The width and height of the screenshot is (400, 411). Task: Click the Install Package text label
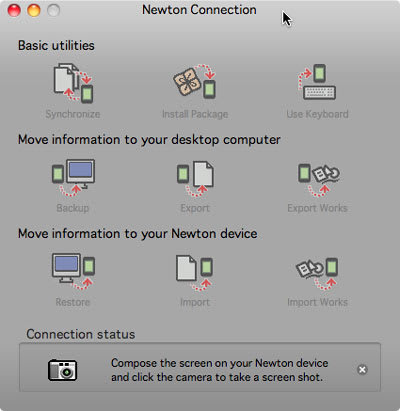[x=195, y=114]
